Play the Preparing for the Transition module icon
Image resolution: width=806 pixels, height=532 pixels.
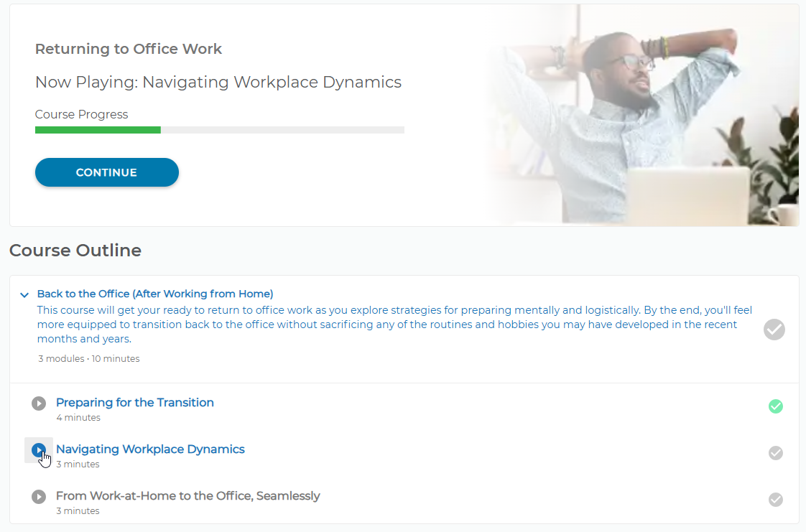pyautogui.click(x=39, y=403)
